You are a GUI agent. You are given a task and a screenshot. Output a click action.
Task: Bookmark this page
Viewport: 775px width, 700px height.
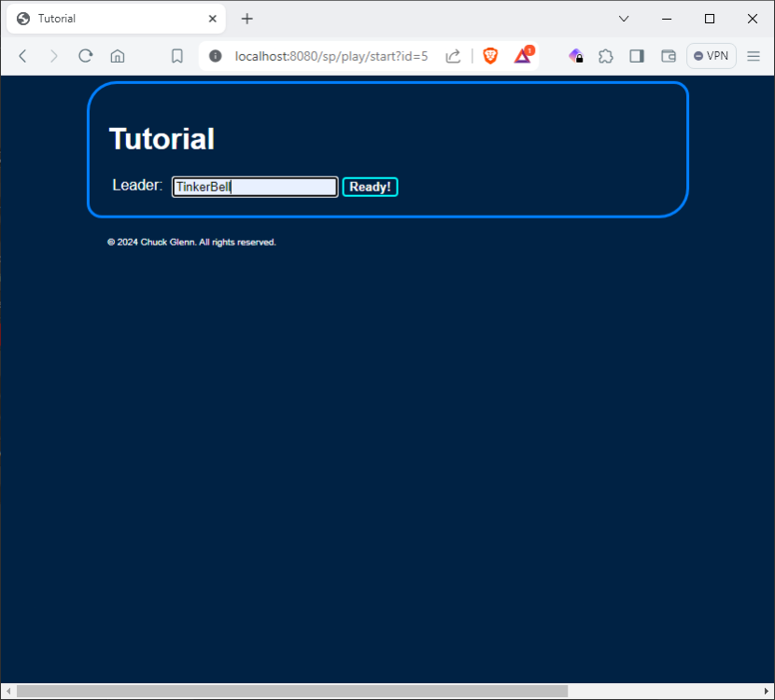[176, 56]
